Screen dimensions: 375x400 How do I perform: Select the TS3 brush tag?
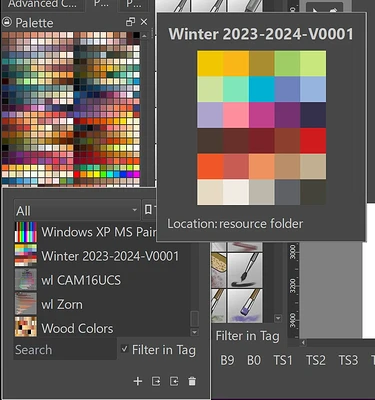coord(348,360)
